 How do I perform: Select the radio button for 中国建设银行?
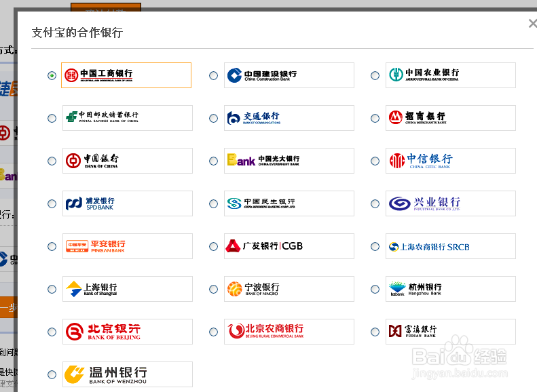click(213, 75)
